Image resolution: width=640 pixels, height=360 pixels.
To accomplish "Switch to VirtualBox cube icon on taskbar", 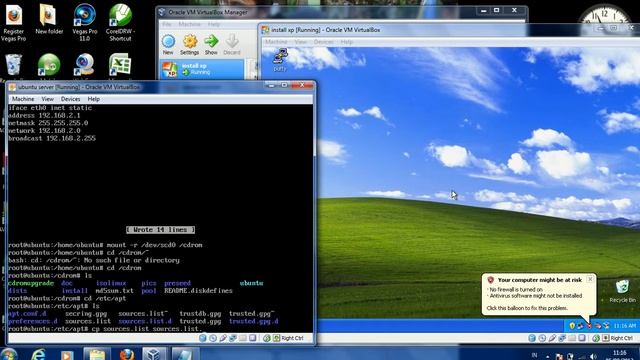I will pyautogui.click(x=154, y=354).
